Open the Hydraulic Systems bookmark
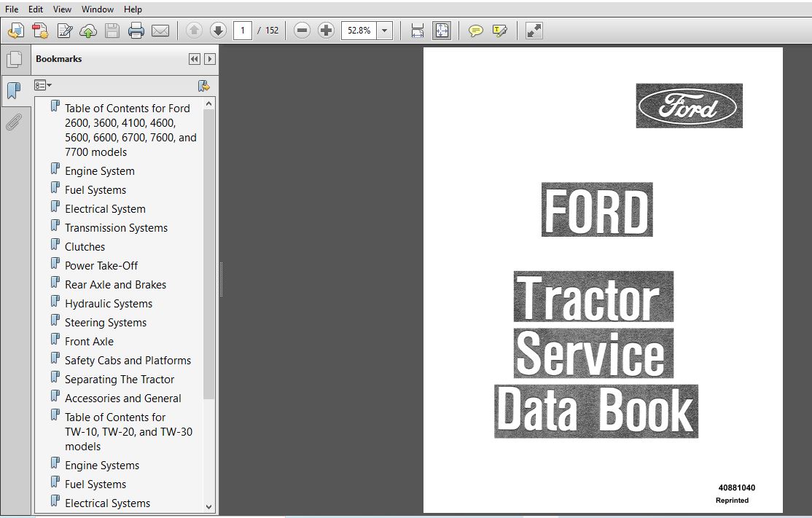The width and height of the screenshot is (812, 518). coord(108,303)
